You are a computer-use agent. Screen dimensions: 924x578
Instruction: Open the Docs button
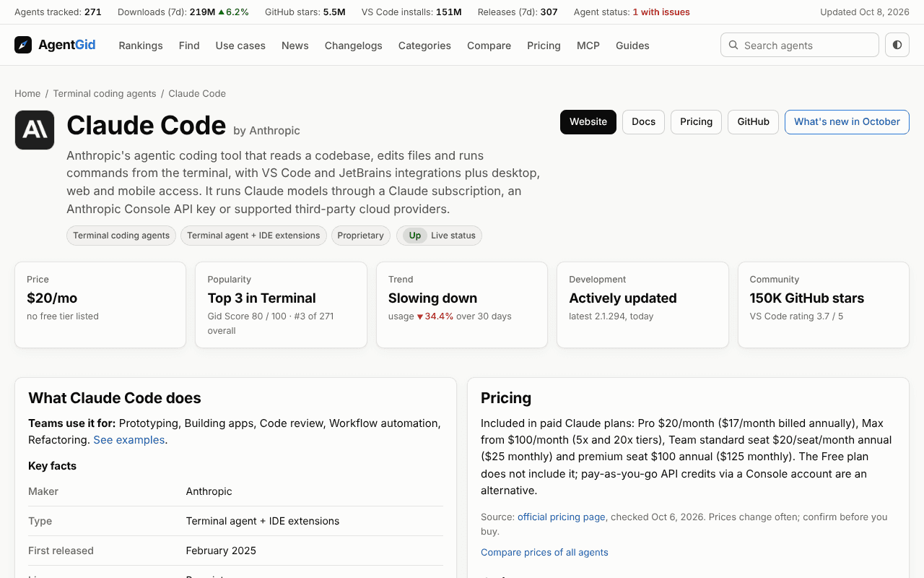pos(644,122)
